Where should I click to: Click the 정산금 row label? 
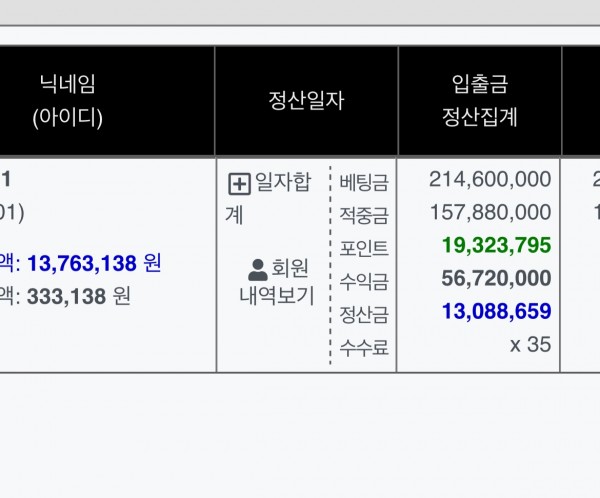pos(363,314)
